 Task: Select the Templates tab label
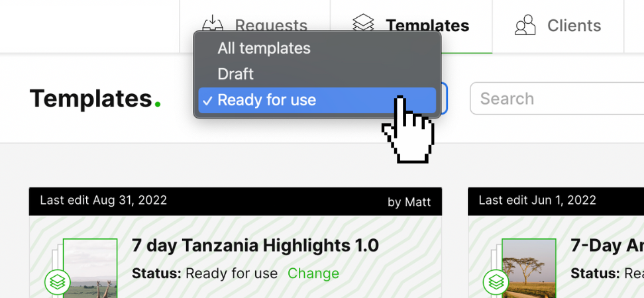pos(427,26)
